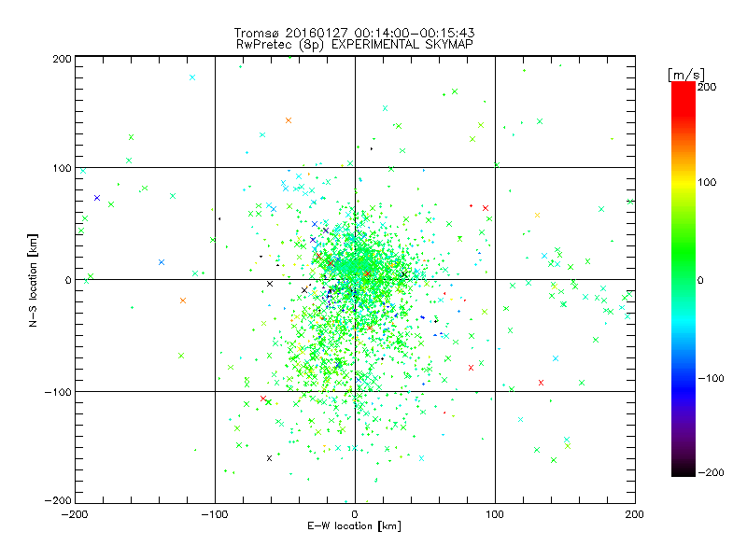Click the colorbar tick label '-200'
Viewport: 747px width, 560px height.
pos(711,472)
